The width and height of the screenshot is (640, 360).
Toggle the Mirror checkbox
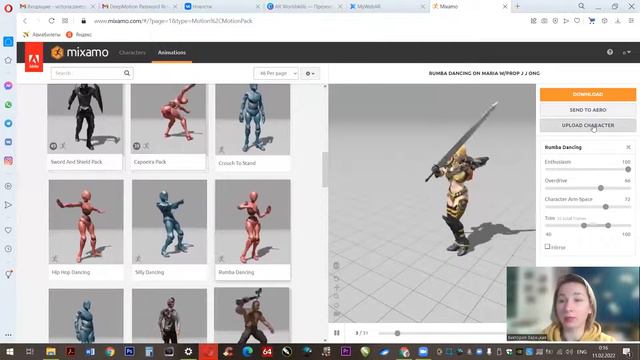pos(547,247)
